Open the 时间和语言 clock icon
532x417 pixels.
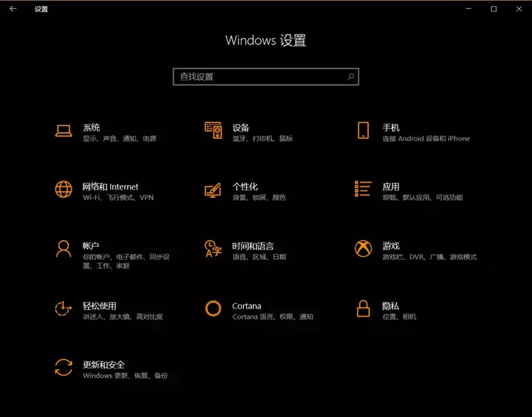(x=214, y=249)
